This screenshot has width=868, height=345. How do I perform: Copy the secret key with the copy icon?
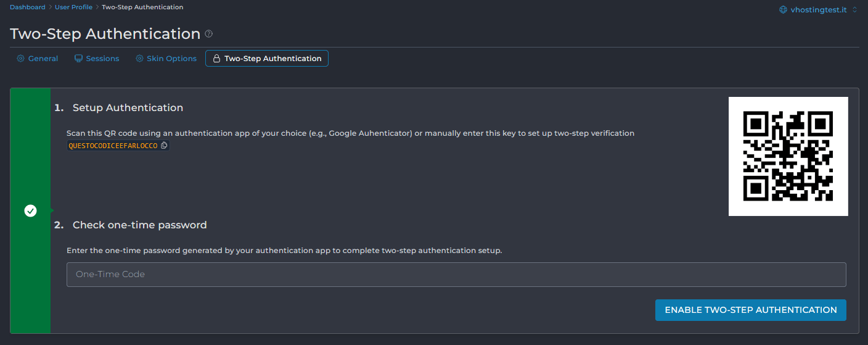pos(164,146)
